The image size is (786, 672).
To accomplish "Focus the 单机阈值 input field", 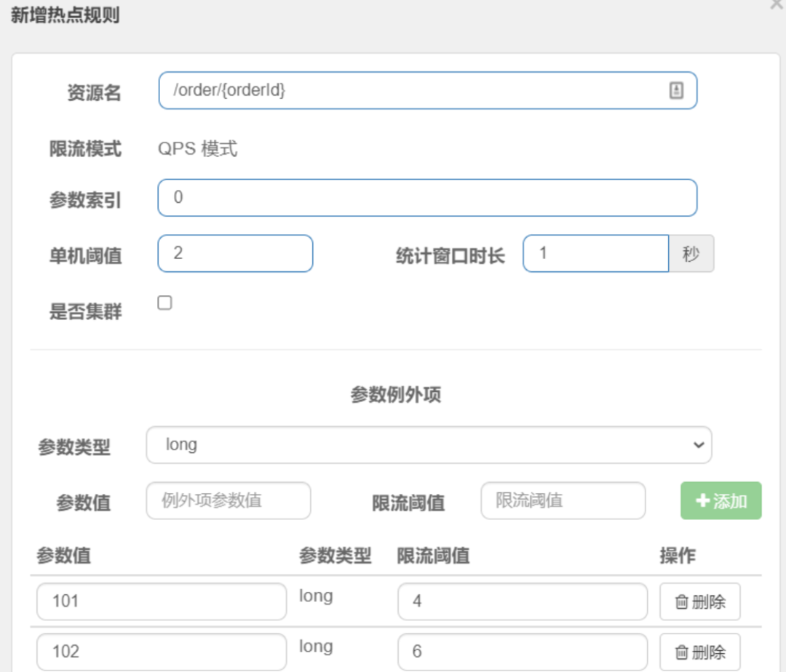I will pyautogui.click(x=235, y=253).
